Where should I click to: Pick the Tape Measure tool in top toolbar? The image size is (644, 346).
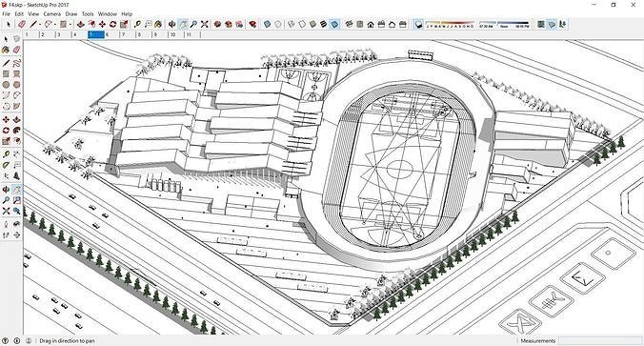click(137, 25)
